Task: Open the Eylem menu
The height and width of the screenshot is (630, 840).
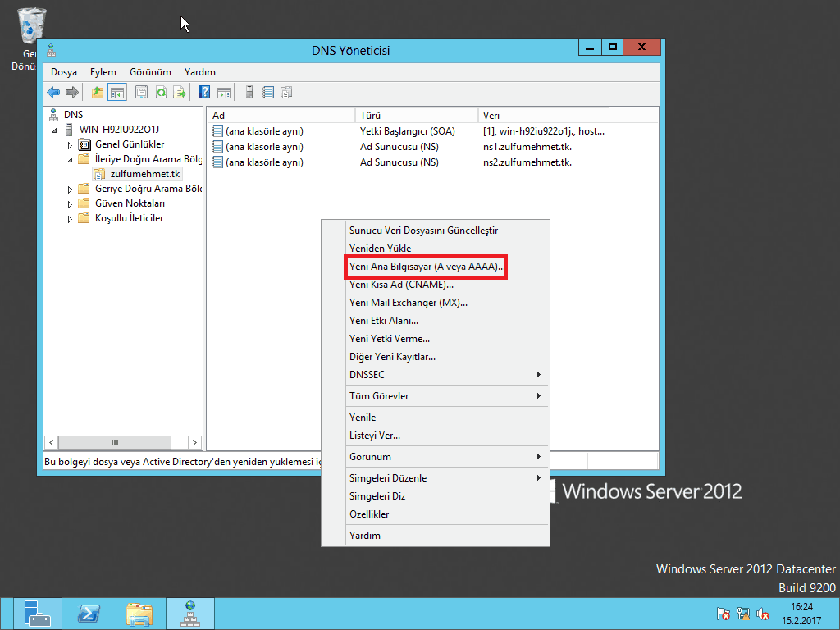Action: click(x=103, y=72)
